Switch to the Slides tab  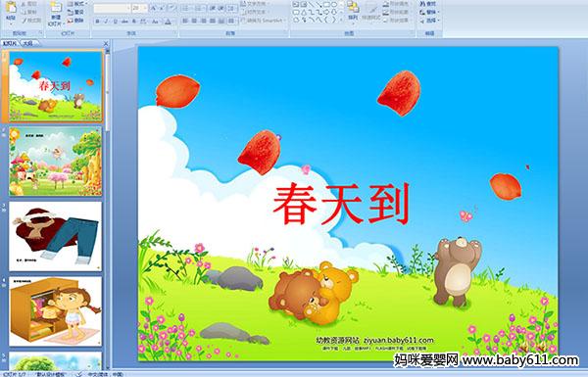pos(10,43)
